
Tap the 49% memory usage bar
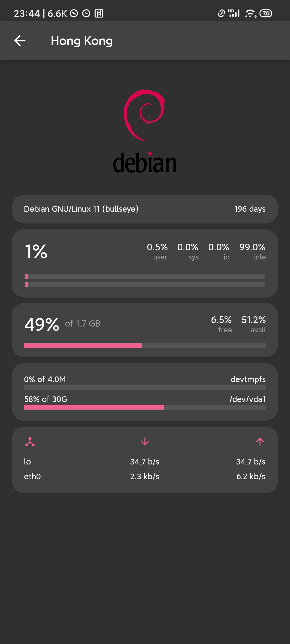pos(145,346)
